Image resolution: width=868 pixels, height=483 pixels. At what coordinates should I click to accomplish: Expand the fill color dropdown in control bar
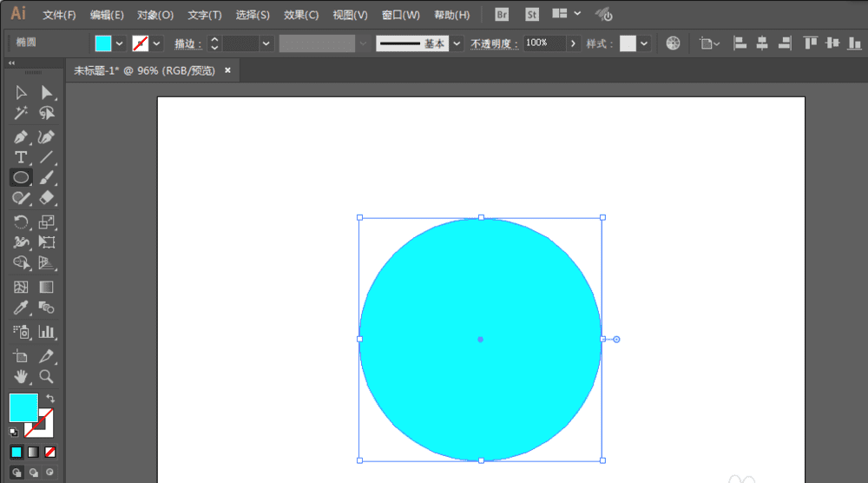pos(120,43)
